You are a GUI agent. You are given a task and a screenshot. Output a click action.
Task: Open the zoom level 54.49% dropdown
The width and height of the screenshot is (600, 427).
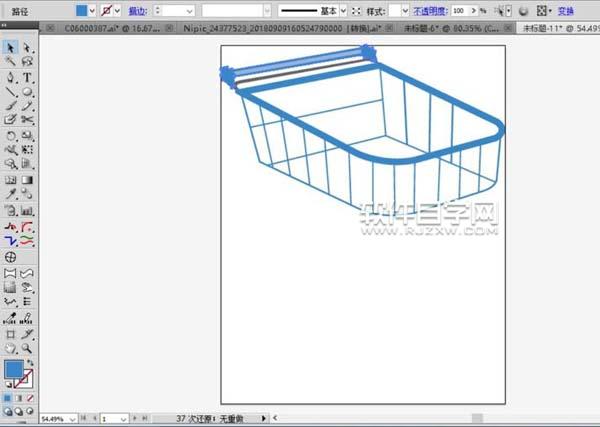72,418
